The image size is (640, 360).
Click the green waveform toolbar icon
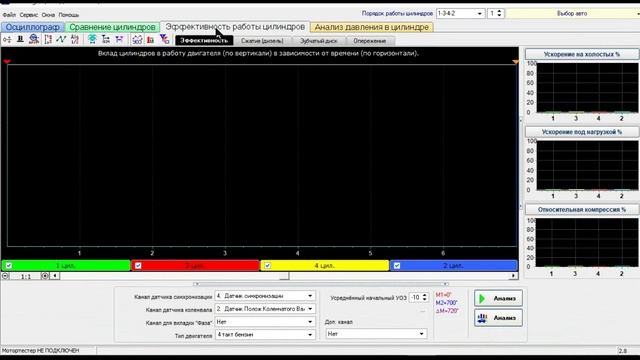61,39
